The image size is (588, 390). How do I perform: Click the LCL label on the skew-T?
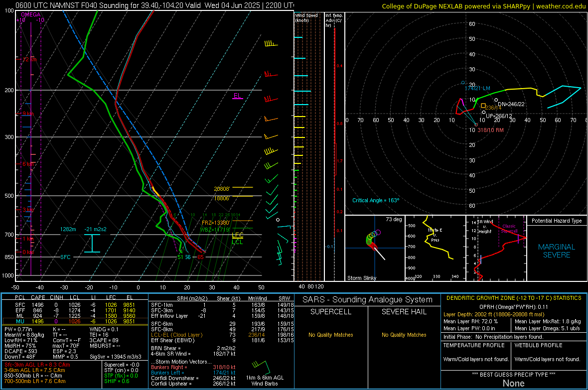[x=237, y=242]
